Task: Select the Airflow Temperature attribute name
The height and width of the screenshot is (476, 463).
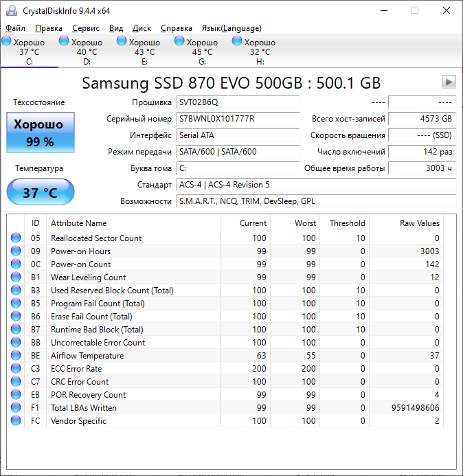Action: pos(87,356)
